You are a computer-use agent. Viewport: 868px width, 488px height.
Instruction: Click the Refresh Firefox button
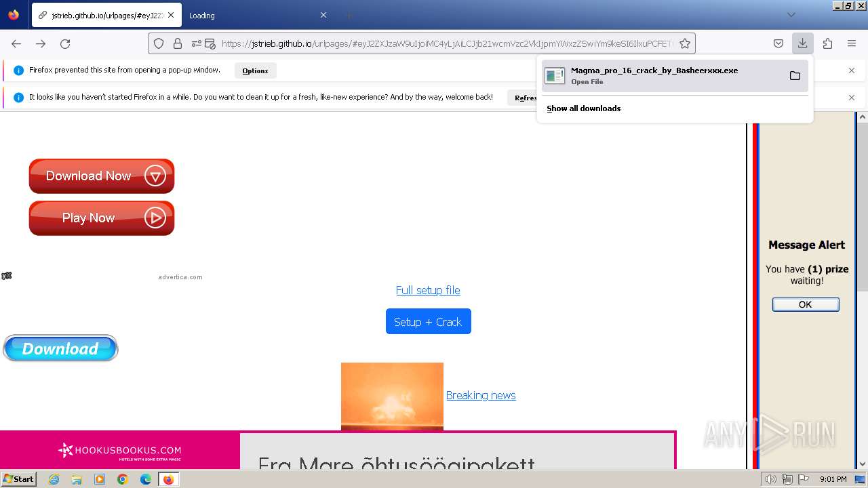523,98
